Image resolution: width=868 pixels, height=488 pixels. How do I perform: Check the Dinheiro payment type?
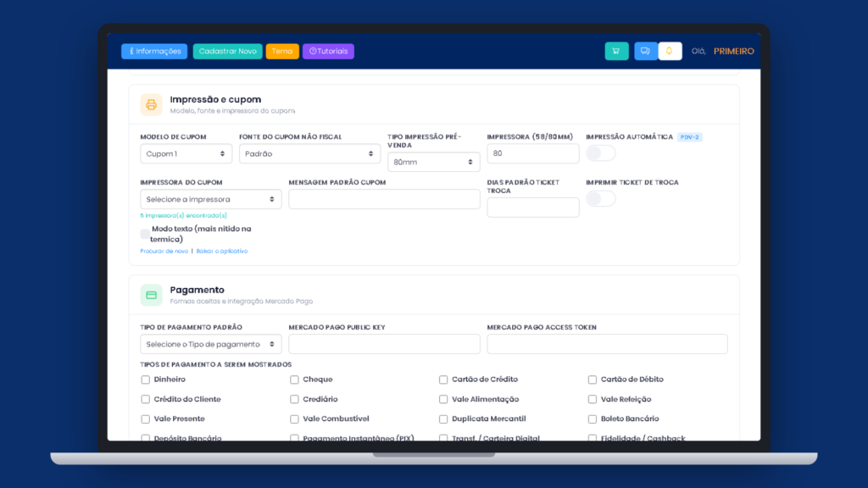(x=146, y=380)
